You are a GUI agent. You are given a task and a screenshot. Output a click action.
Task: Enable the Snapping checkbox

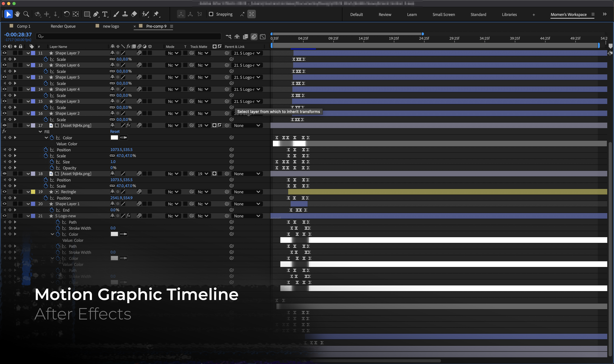[211, 14]
